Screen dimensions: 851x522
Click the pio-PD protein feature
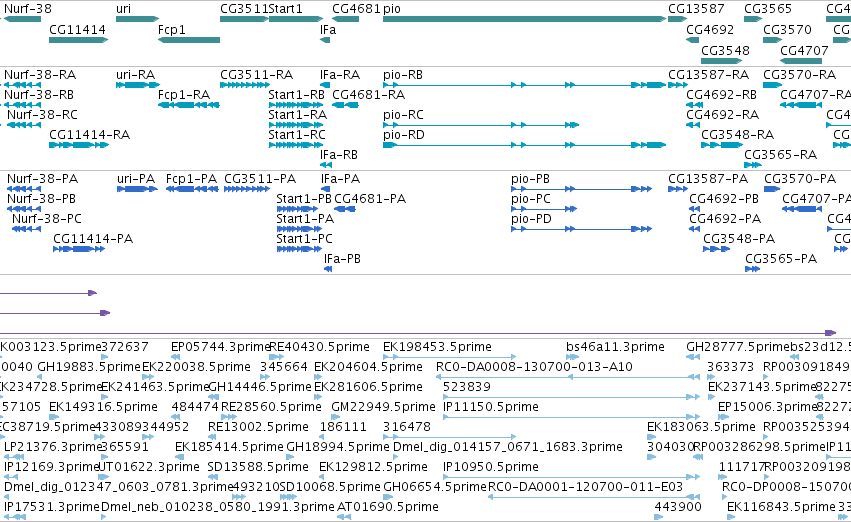[581, 229]
